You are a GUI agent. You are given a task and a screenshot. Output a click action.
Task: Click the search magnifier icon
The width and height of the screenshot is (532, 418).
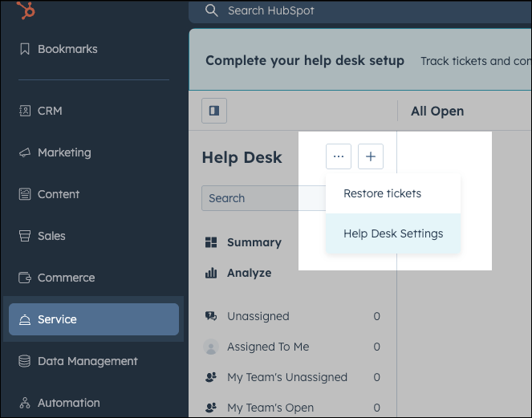point(211,10)
